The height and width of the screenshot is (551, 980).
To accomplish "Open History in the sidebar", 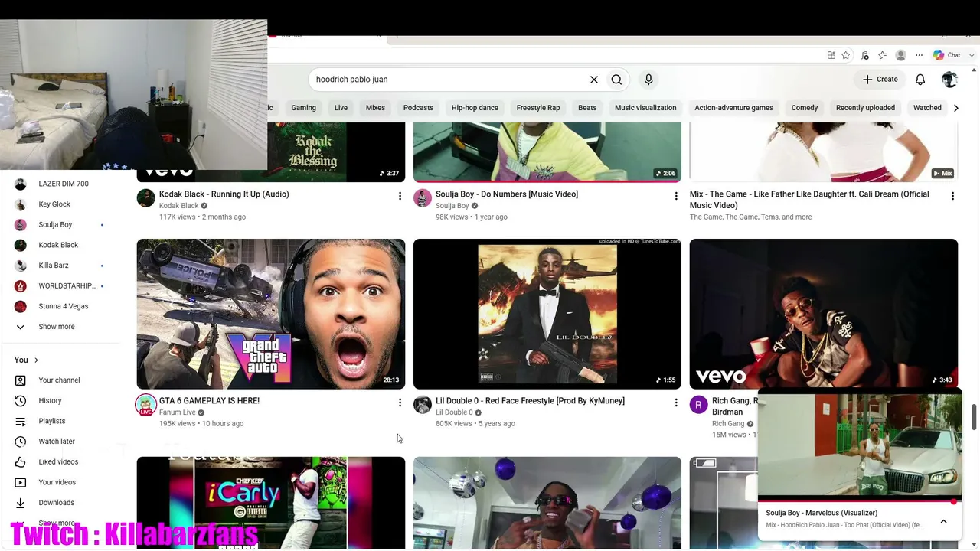I will 50,401.
